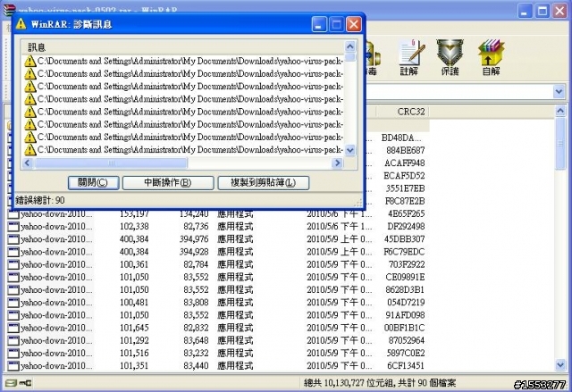Click status text '總共 10,130,727 位元組'
Image resolution: width=572 pixels, height=392 pixels.
coord(349,383)
